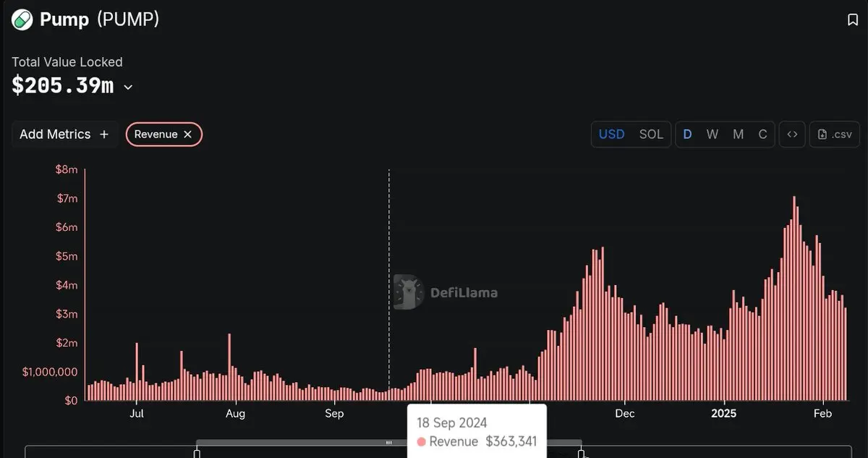Image resolution: width=868 pixels, height=458 pixels.
Task: Click the plus icon in Add Metrics
Action: pos(103,135)
